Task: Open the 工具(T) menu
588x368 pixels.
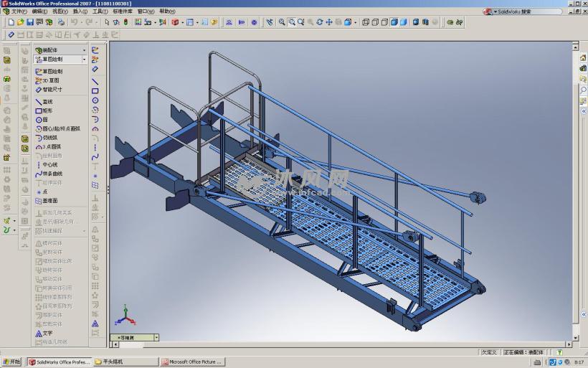Action: point(100,11)
